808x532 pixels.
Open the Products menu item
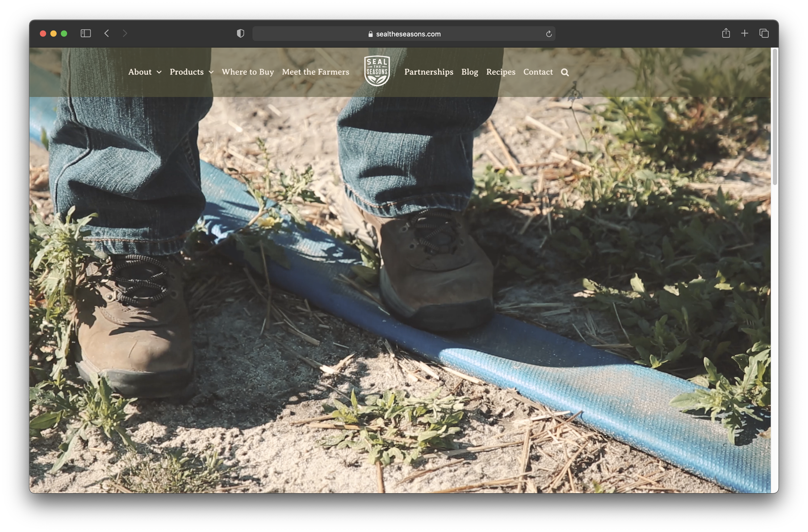[x=187, y=72]
